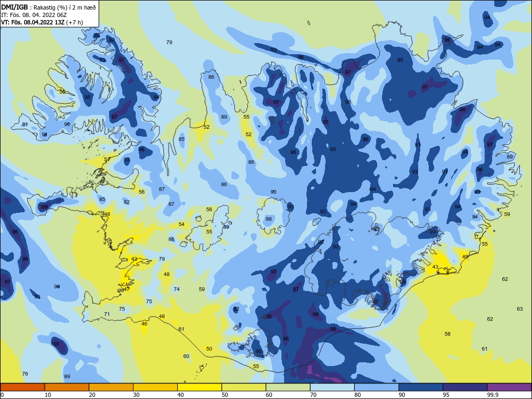532x399 pixels.
Task: Choose the 70–80 pale blue legend swatch
Action: coord(332,387)
